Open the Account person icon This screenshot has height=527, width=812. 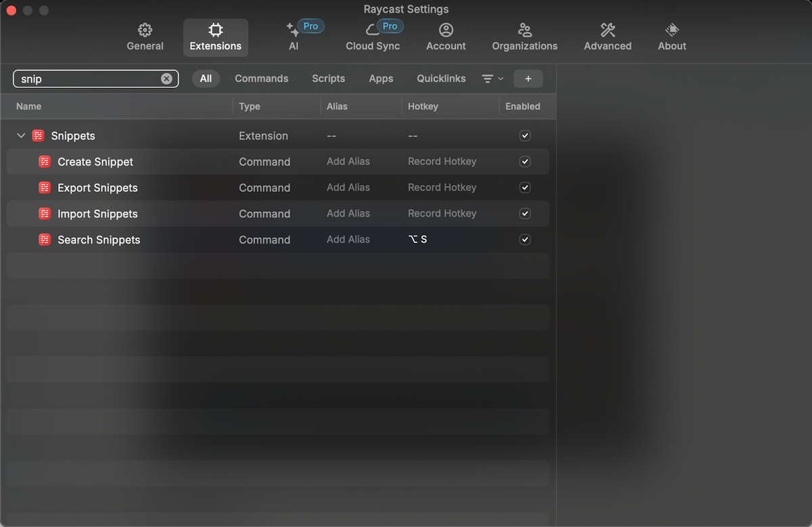[446, 30]
